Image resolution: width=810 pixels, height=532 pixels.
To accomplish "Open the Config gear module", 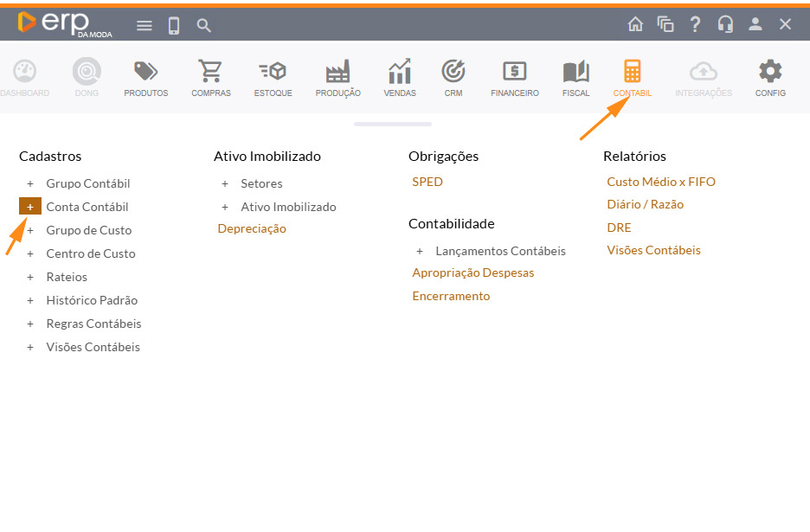I will click(769, 78).
